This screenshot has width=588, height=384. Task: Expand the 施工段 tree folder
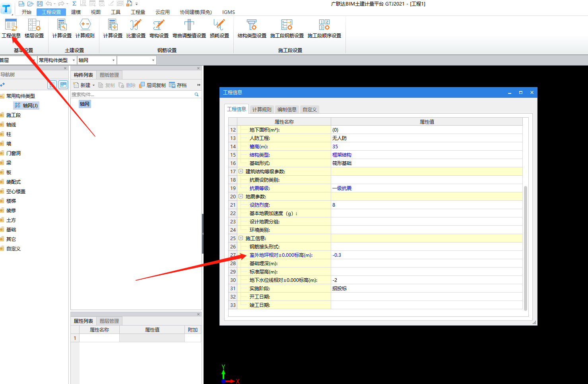point(2,115)
